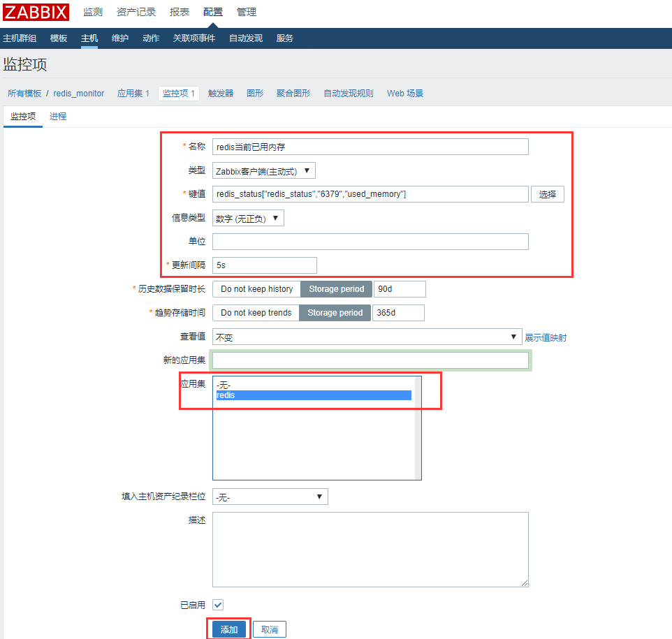Go to 自动发现 submenu
The image size is (672, 639).
coord(246,38)
